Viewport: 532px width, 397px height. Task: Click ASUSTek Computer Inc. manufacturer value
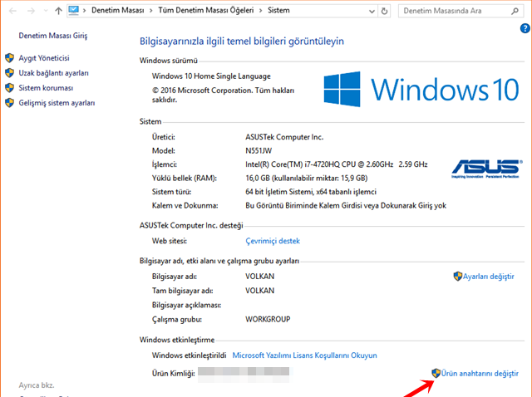click(x=284, y=137)
